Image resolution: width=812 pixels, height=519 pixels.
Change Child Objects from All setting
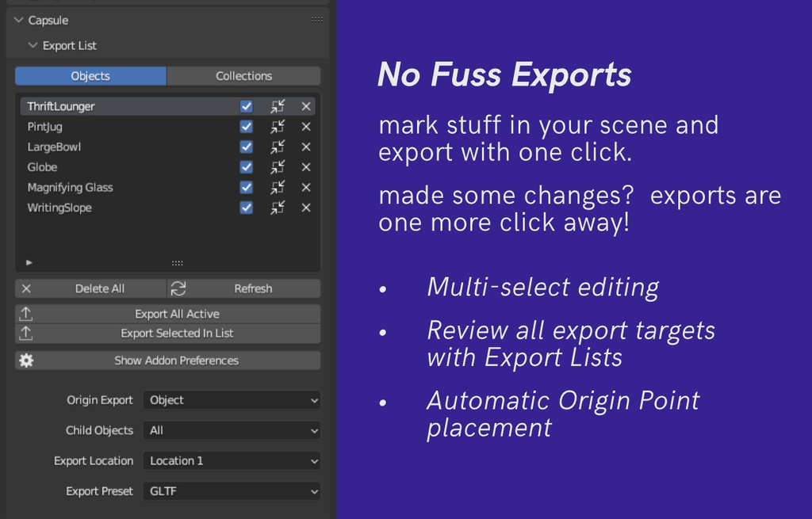pos(232,430)
